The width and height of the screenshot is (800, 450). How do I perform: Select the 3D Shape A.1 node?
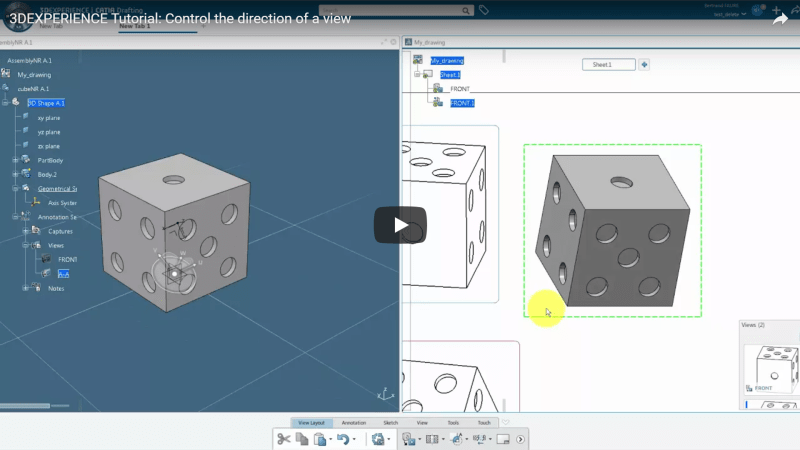(x=46, y=103)
